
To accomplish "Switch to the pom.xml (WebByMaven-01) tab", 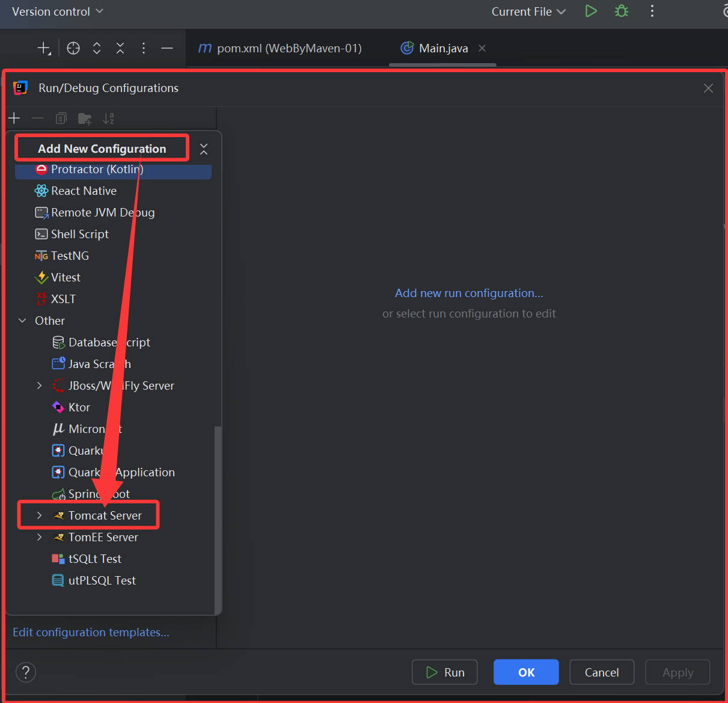I will [x=280, y=48].
